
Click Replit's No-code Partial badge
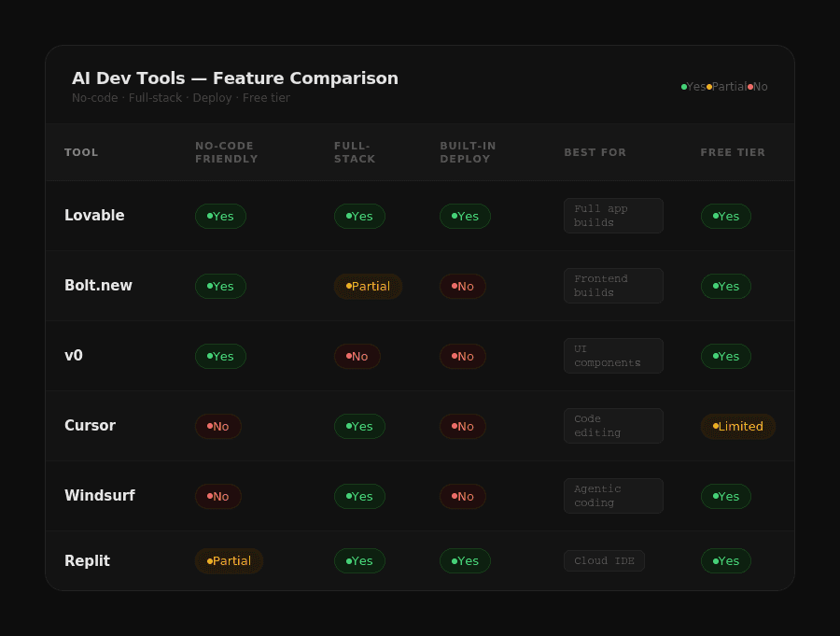pyautogui.click(x=230, y=561)
